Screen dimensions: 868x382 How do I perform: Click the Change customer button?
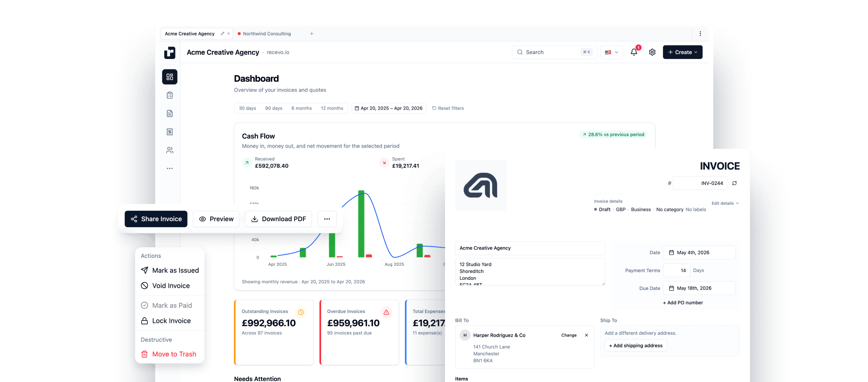pyautogui.click(x=568, y=335)
